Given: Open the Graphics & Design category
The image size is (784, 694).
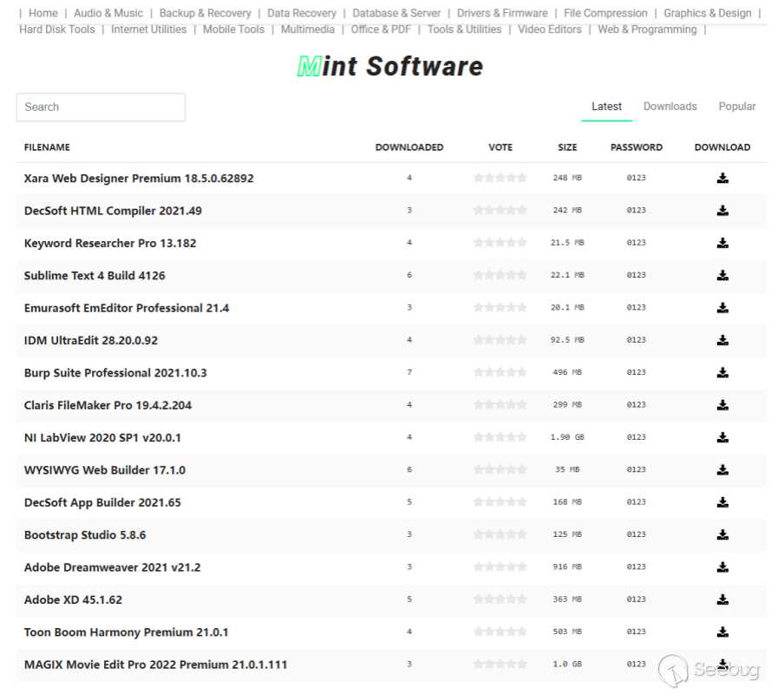Looking at the screenshot, I should click(x=707, y=13).
